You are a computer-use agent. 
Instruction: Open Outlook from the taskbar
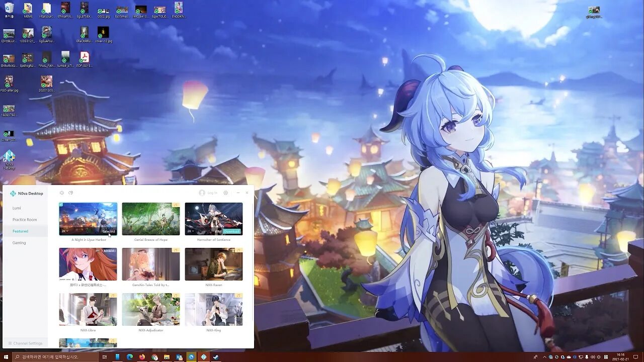179,357
